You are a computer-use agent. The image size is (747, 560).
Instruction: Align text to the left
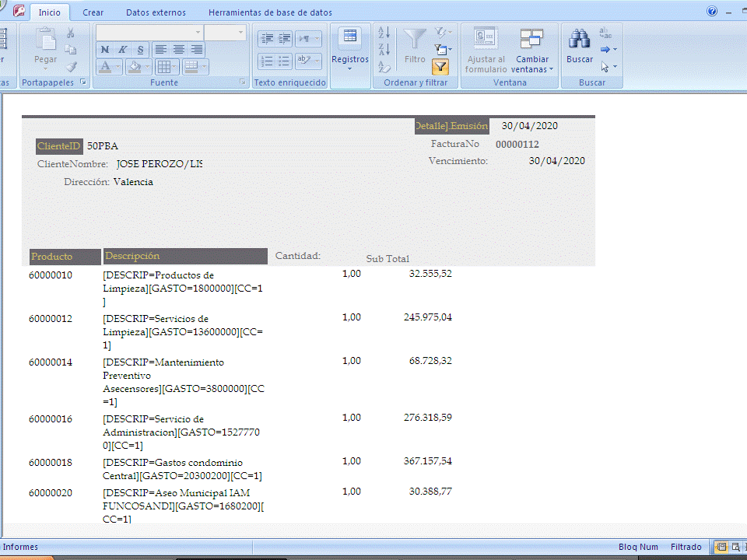pos(161,50)
